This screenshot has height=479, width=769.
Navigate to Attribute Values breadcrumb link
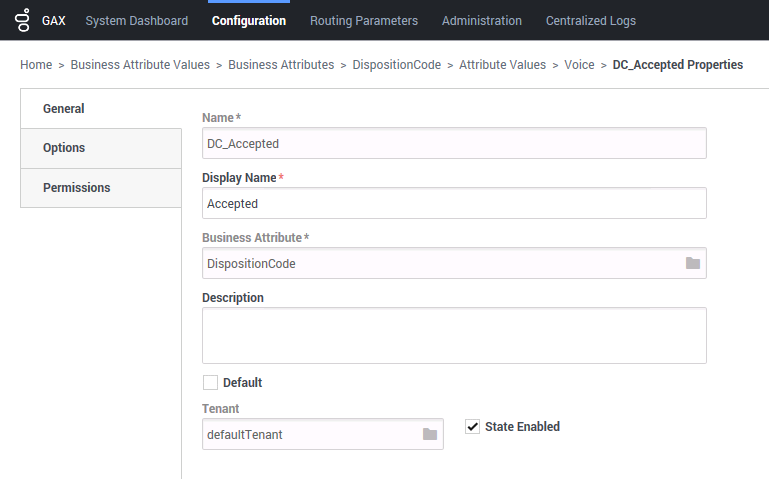pos(502,65)
